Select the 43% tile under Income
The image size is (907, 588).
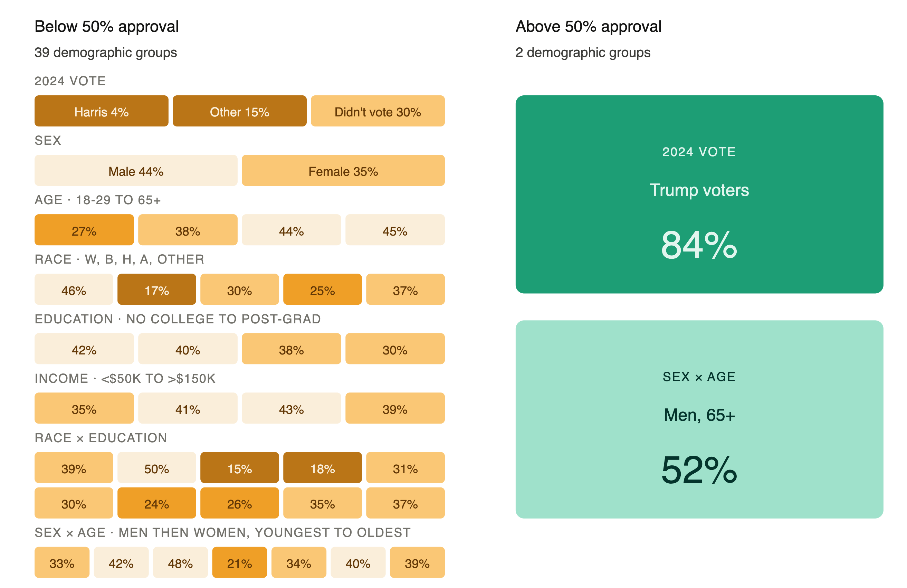291,408
